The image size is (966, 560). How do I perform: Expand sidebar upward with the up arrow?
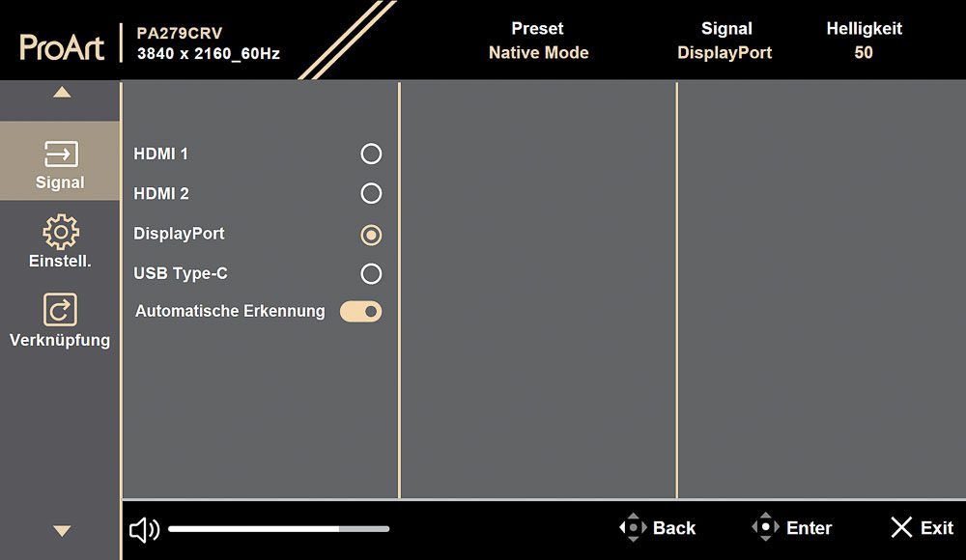[x=62, y=93]
